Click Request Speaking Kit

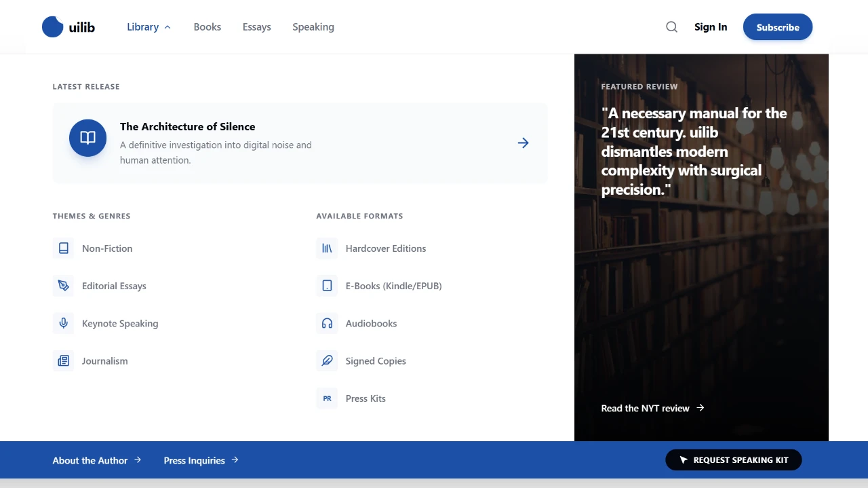pos(733,459)
